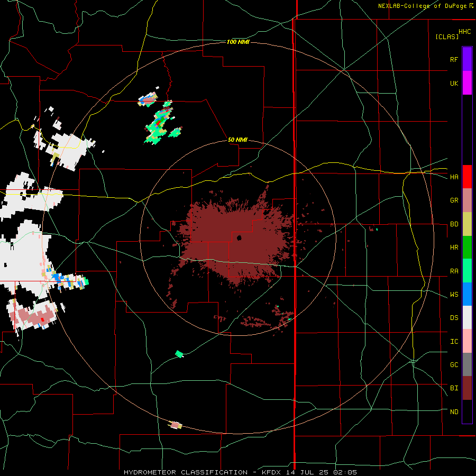This screenshot has width=476, height=476.
Task: Click the small pink echo on the southern 100 NMI ring
Action: [x=175, y=425]
